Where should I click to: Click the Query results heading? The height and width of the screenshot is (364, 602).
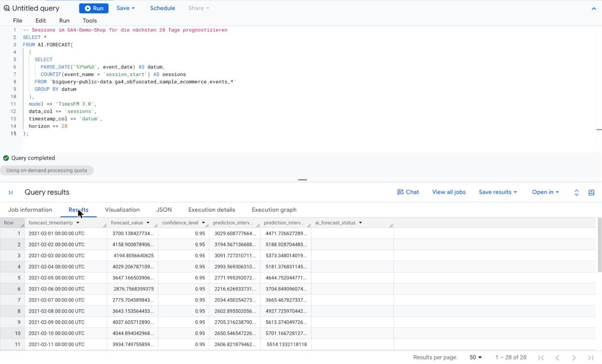coord(47,192)
